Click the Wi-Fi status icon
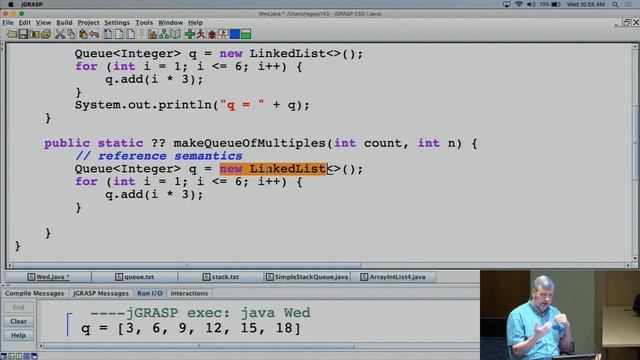 [x=519, y=4]
